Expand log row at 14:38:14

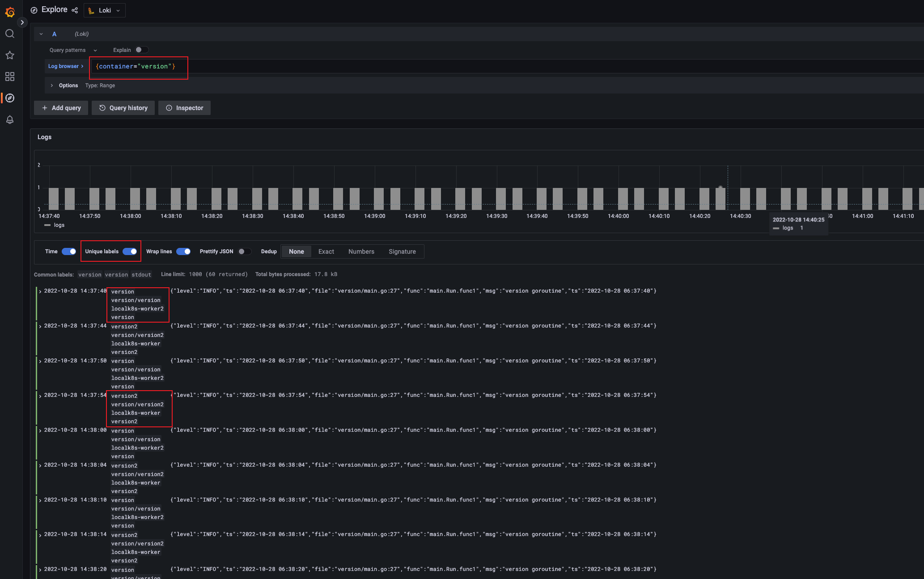40,535
